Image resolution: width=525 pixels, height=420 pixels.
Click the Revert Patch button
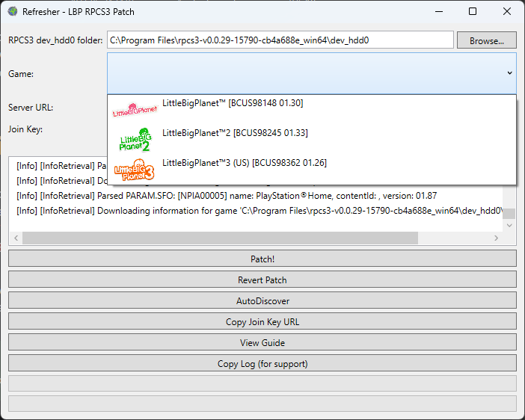[262, 280]
